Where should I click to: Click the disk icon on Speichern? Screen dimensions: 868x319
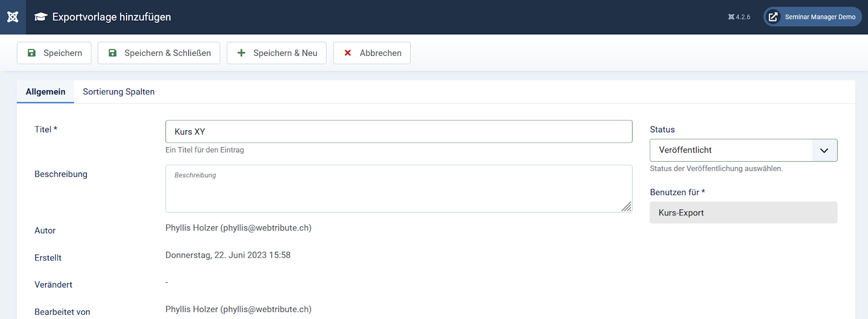(x=32, y=53)
